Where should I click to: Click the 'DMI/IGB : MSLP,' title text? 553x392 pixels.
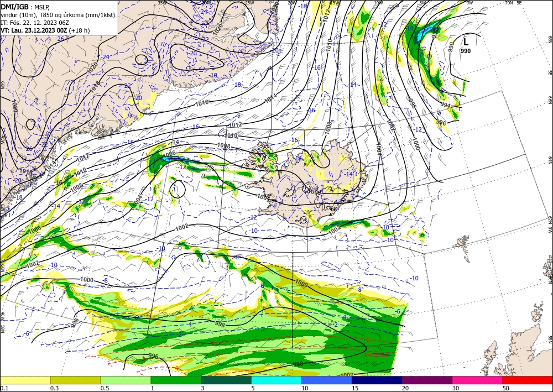[x=25, y=7]
